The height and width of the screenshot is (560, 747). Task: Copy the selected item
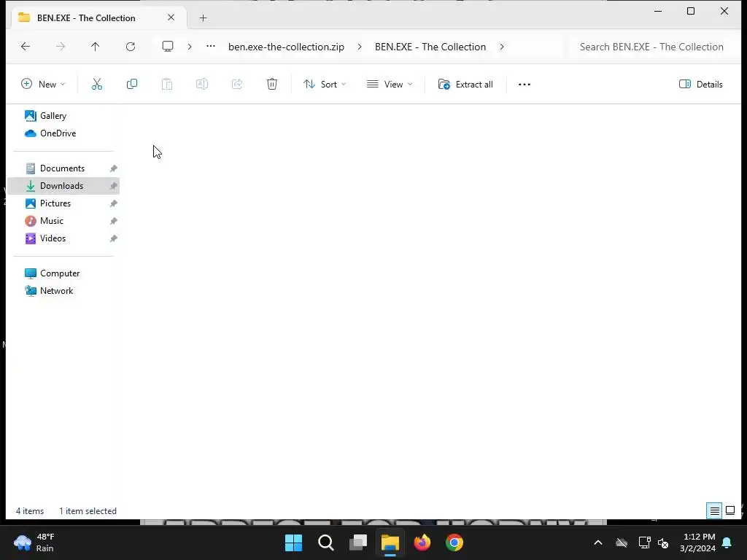coord(132,85)
